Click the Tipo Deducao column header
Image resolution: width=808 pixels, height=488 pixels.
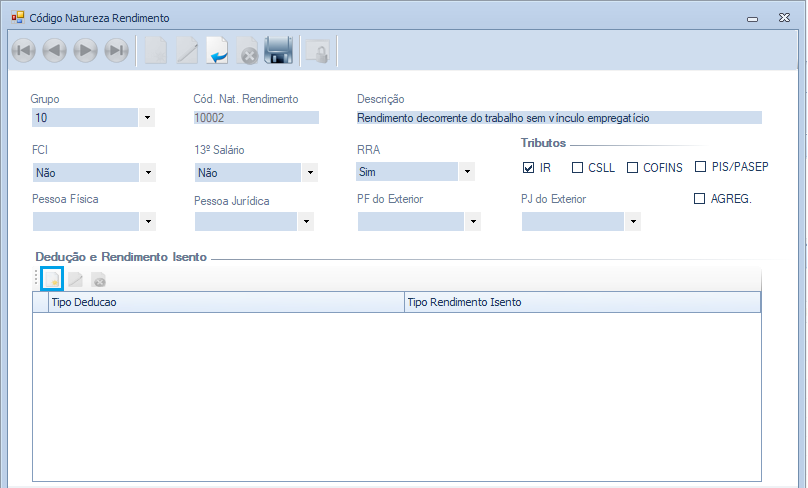point(225,302)
